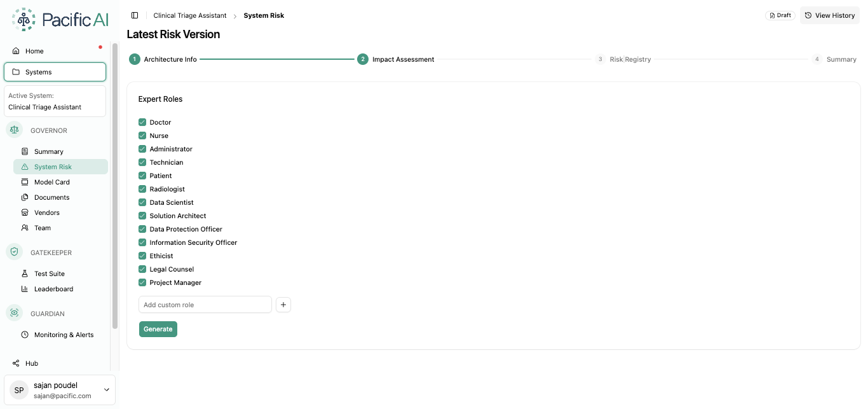Click the Add custom role input field

(x=205, y=305)
